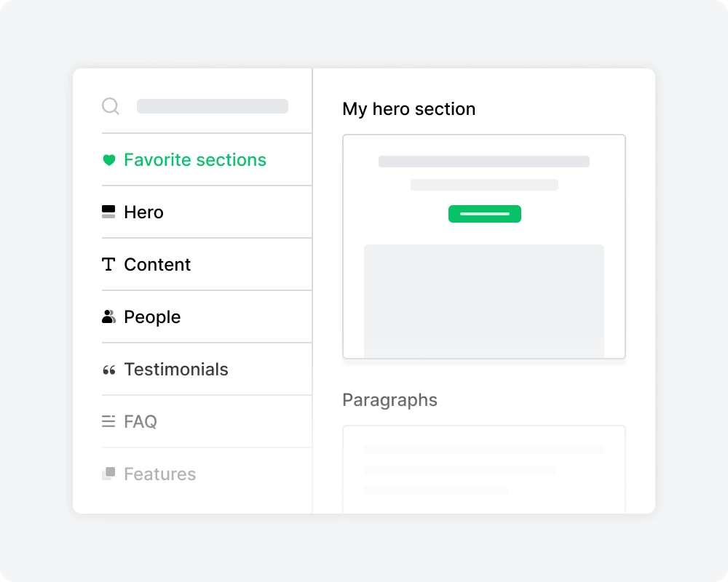Go to the Testimonials category
This screenshot has width=728, height=582.
pos(176,370)
